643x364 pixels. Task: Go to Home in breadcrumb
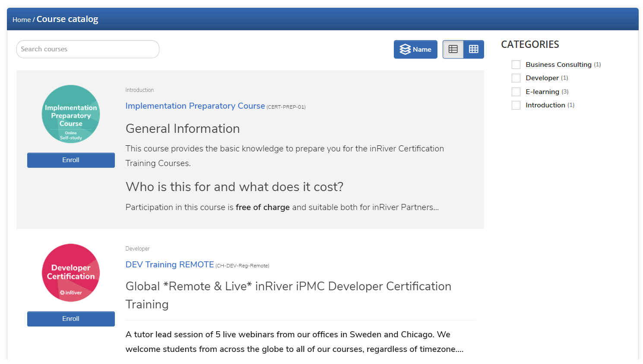(x=22, y=20)
